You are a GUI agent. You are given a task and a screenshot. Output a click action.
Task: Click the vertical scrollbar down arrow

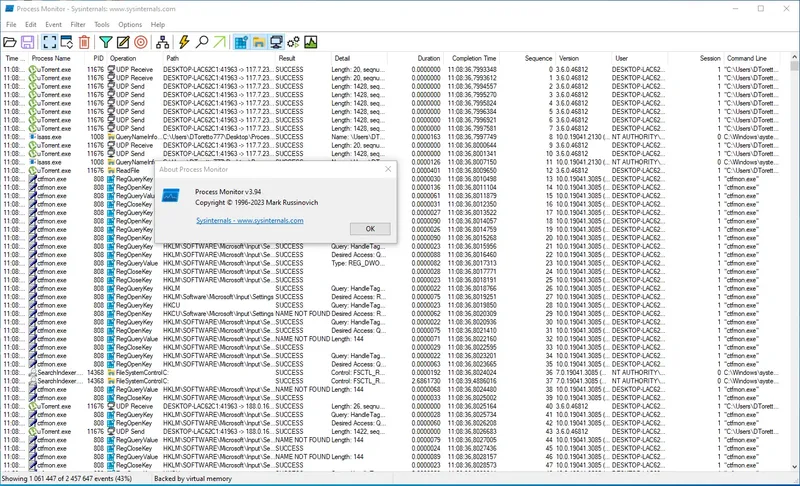[x=794, y=466]
